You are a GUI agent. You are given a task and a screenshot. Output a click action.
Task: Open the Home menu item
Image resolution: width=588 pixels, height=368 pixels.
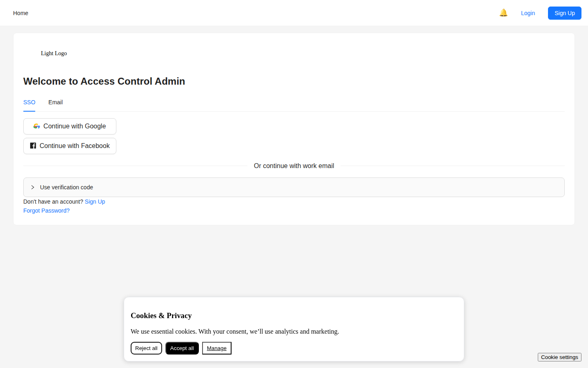tap(20, 13)
